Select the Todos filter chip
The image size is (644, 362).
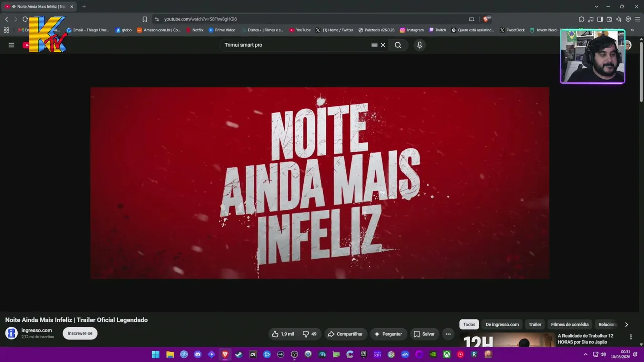[x=469, y=324]
